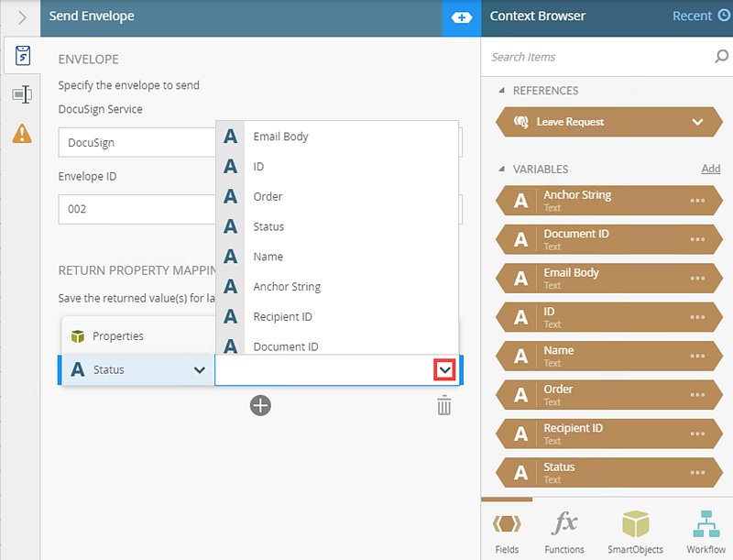Open options for Recipient ID variable

click(x=697, y=434)
